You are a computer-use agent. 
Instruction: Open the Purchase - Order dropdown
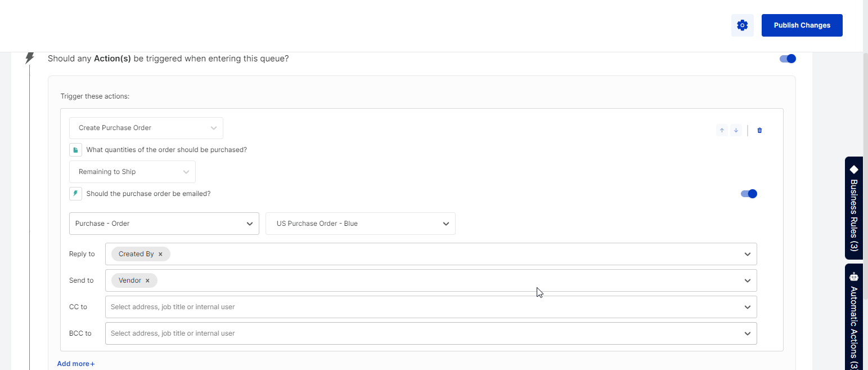point(164,224)
